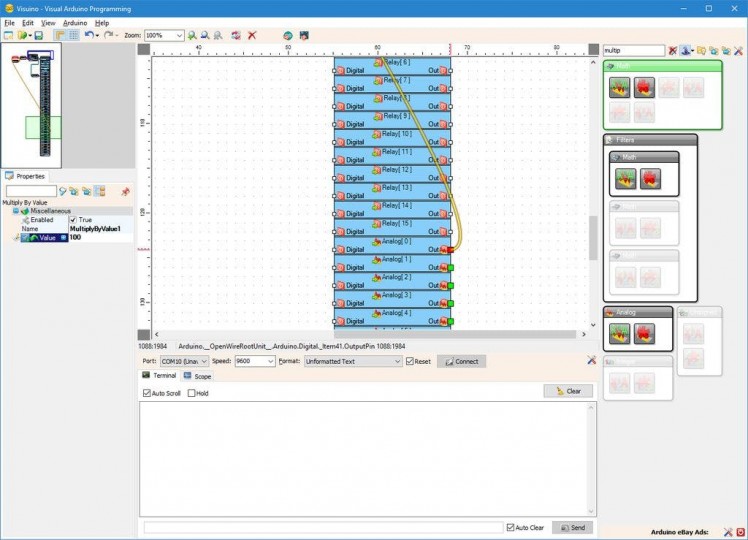The width and height of the screenshot is (748, 540).
Task: Select first component in Analog palette group
Action: pyautogui.click(x=620, y=334)
